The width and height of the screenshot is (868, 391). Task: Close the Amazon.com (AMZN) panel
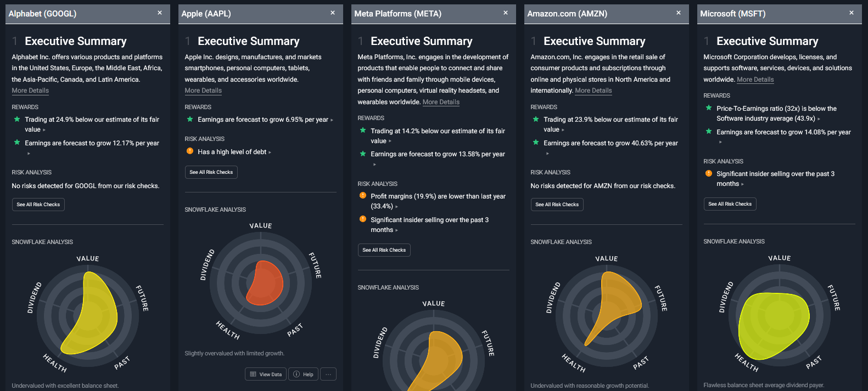(679, 13)
